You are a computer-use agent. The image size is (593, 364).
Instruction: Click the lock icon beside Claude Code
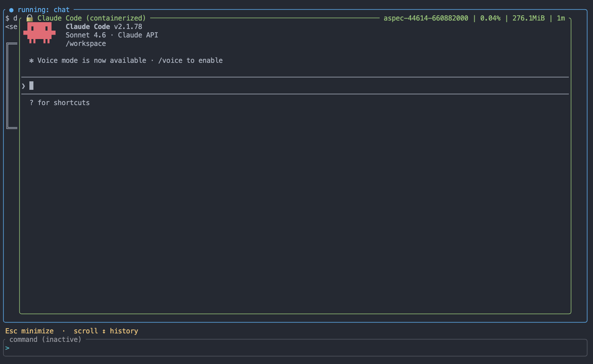click(29, 18)
